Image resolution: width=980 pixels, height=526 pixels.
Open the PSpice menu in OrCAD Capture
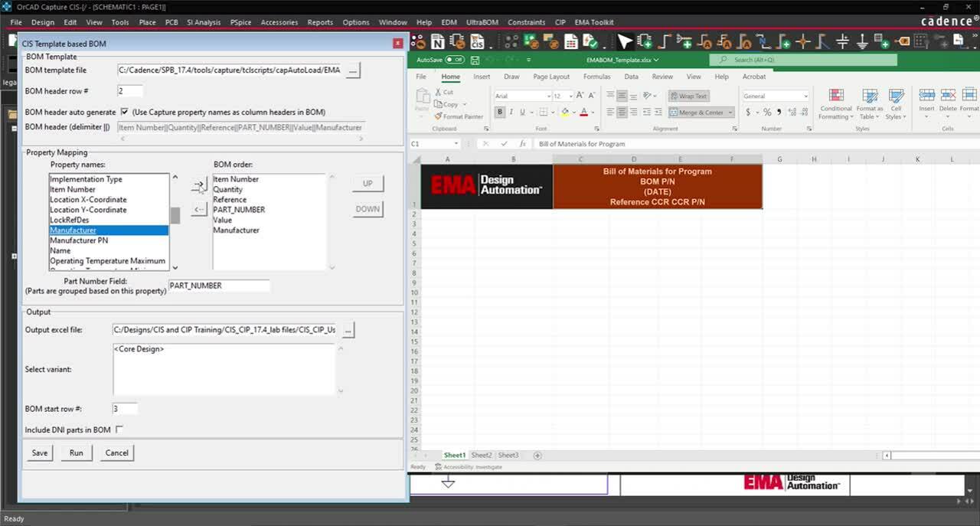click(240, 22)
